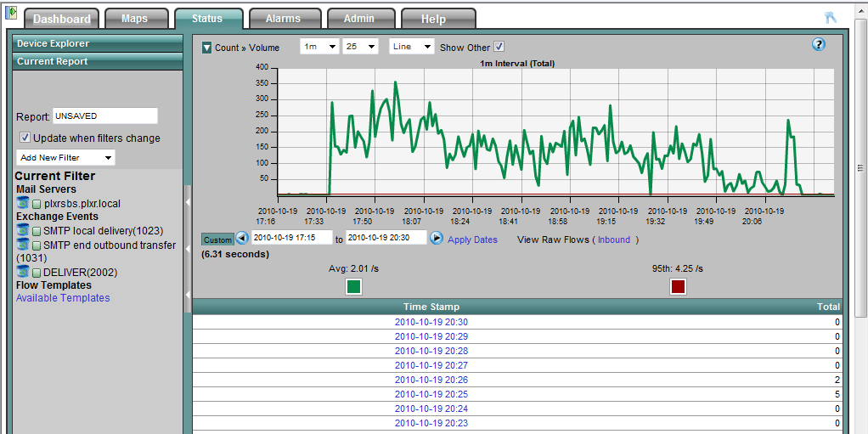Collapse the Device Explorer panel header
This screenshot has height=434, width=868.
point(98,43)
